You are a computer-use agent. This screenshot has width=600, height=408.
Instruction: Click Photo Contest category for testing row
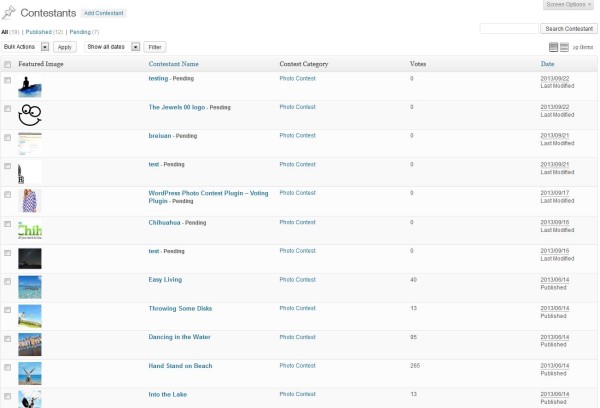coord(297,78)
